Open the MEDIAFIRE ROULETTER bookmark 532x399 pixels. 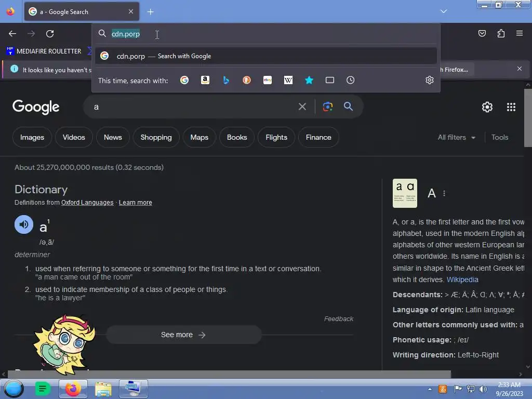point(44,51)
